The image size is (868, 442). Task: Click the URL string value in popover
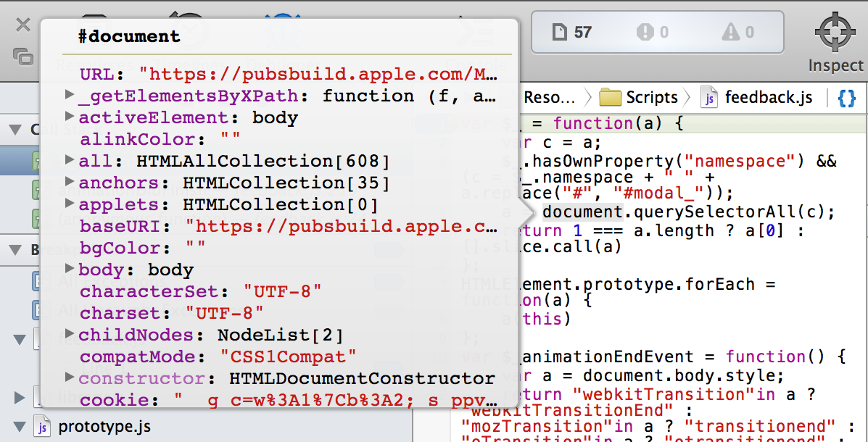point(319,74)
